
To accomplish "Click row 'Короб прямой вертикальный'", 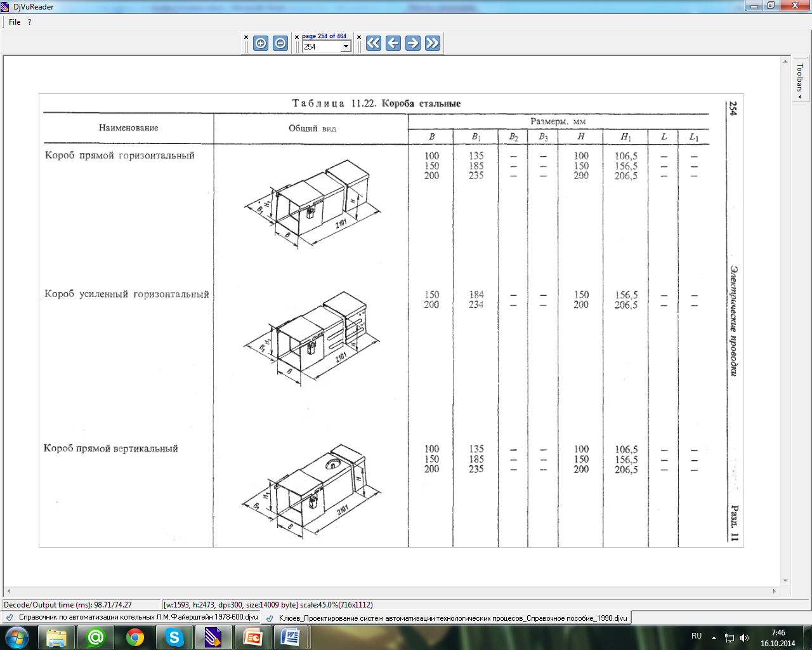I will (x=111, y=448).
